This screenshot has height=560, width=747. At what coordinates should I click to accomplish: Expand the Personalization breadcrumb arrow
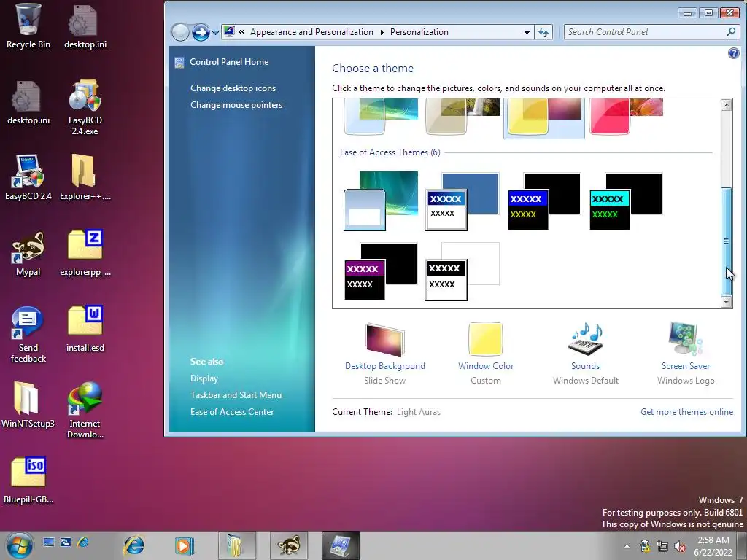click(x=382, y=32)
